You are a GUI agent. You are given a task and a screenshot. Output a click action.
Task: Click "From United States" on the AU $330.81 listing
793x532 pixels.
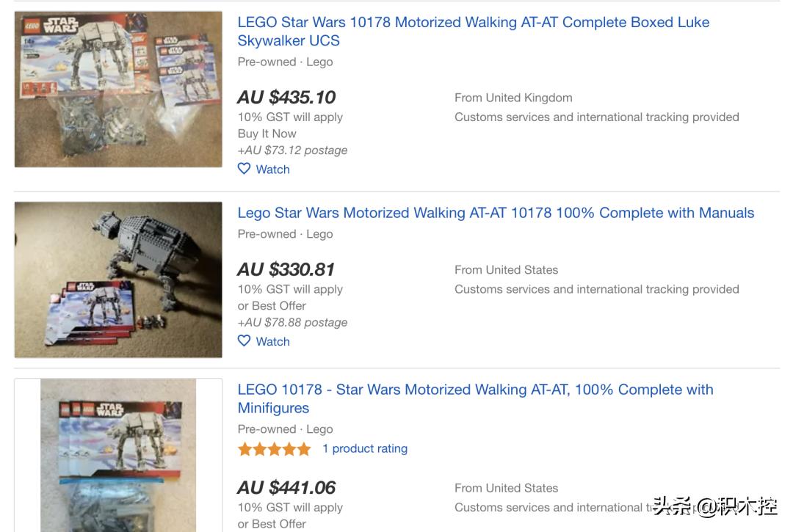[x=506, y=270]
